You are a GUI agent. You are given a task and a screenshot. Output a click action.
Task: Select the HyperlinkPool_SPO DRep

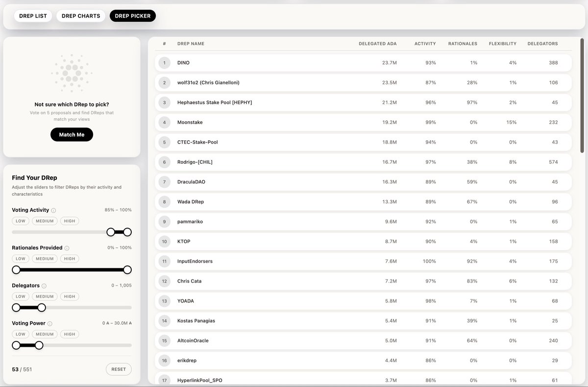[x=364, y=378]
